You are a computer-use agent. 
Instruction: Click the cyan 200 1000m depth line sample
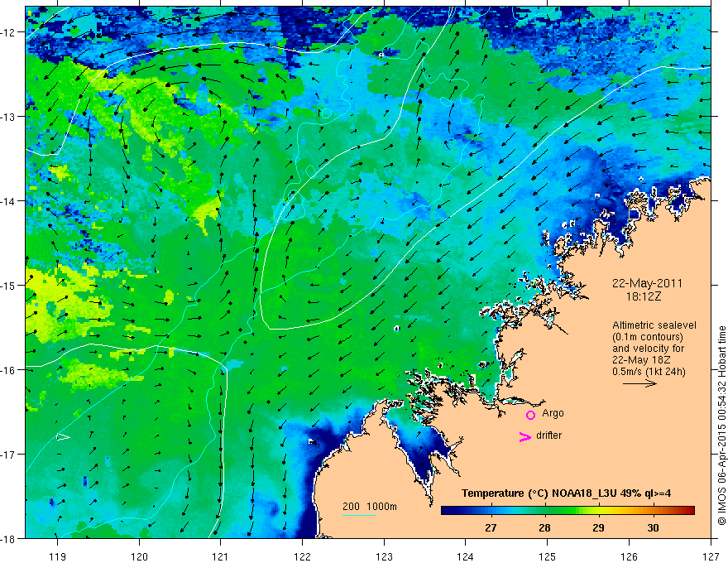[358, 515]
